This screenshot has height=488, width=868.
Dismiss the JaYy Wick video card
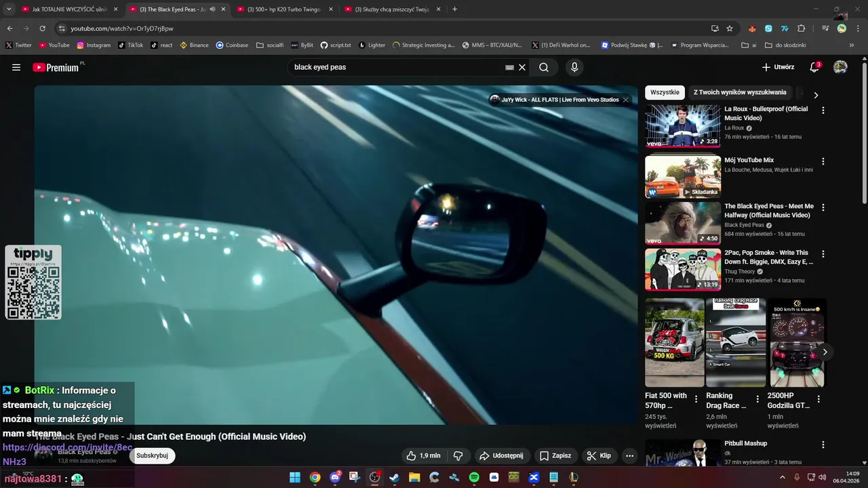coord(625,100)
